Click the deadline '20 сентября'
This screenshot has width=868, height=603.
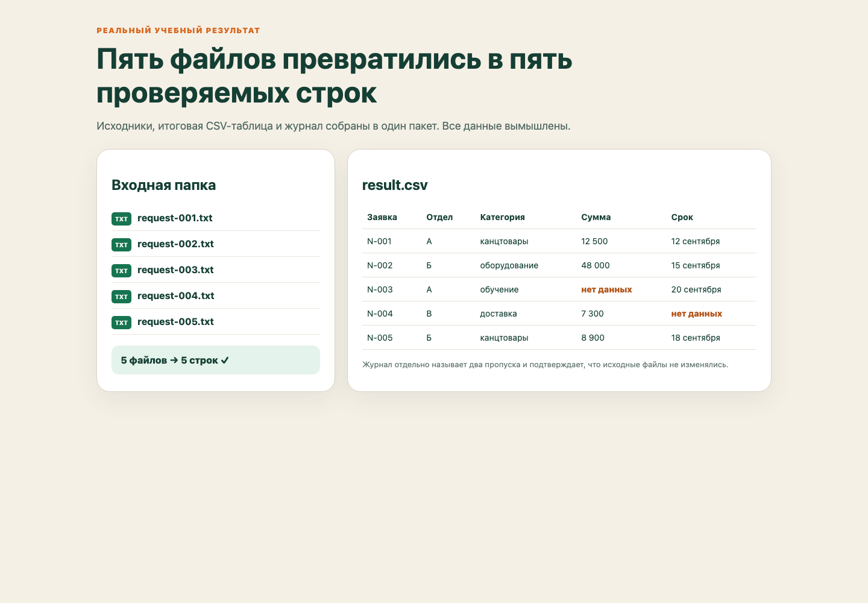[x=696, y=289]
